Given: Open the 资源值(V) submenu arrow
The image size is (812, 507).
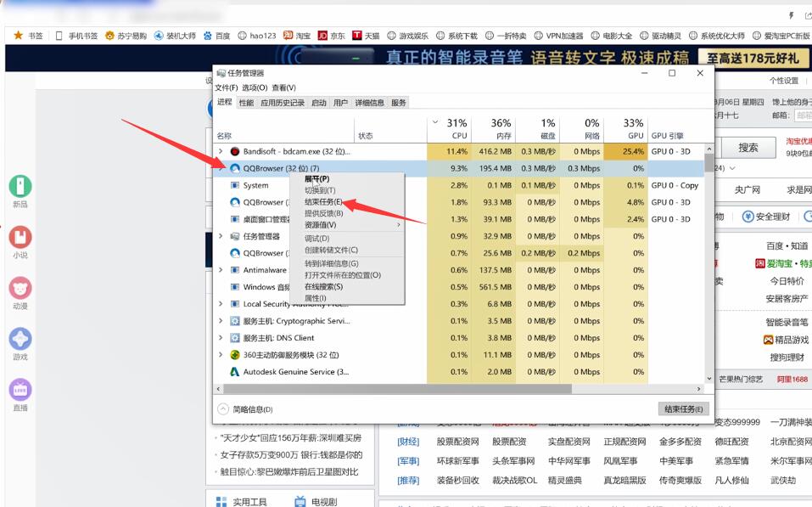Looking at the screenshot, I should [x=398, y=225].
